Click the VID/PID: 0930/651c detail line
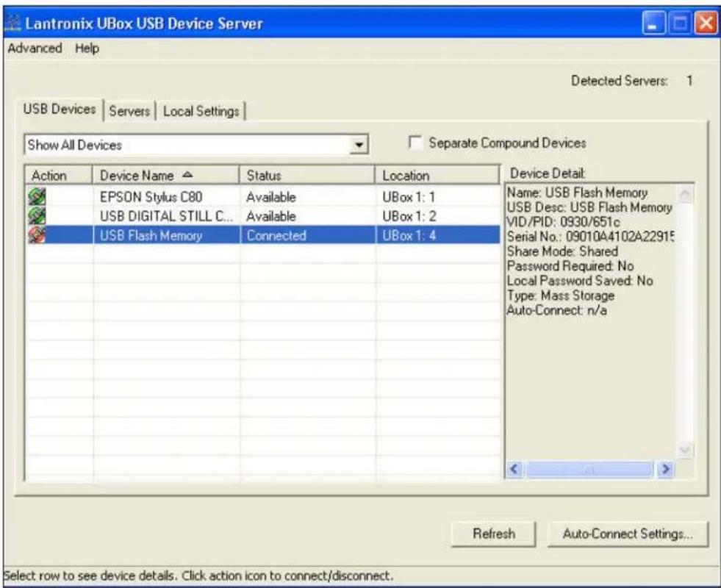 pyautogui.click(x=563, y=222)
